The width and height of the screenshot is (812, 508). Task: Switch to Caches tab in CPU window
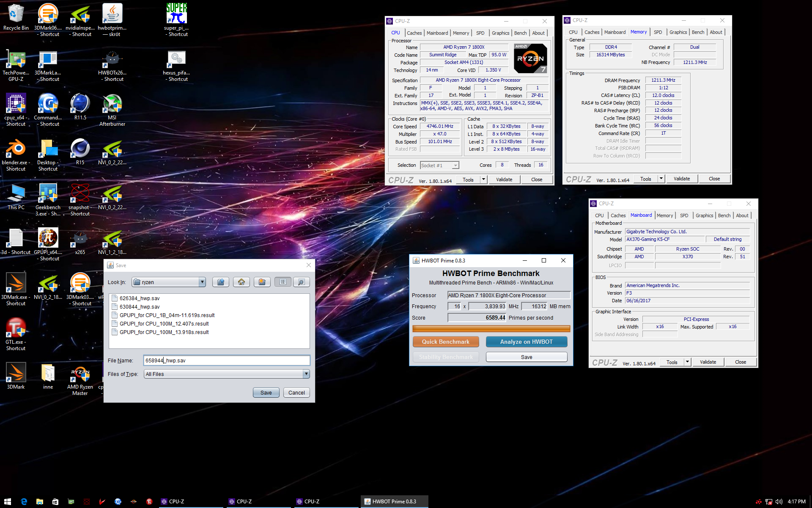414,33
